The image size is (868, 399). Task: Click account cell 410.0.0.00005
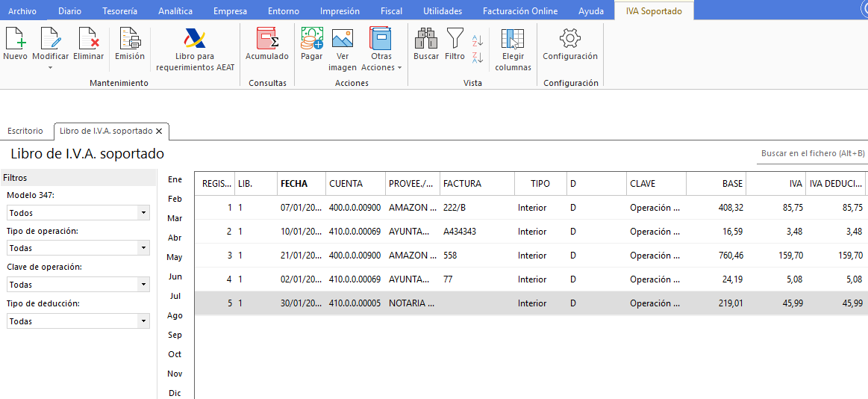355,303
